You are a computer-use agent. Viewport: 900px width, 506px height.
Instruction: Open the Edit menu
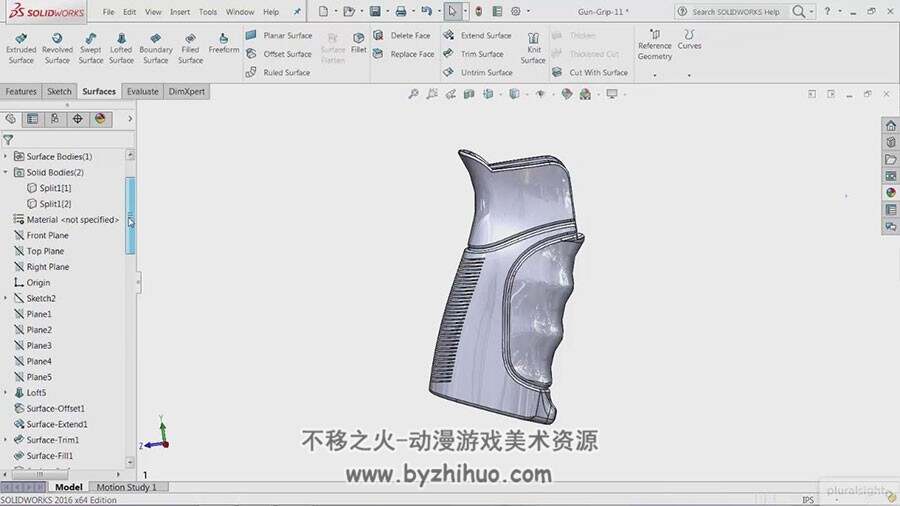point(130,11)
